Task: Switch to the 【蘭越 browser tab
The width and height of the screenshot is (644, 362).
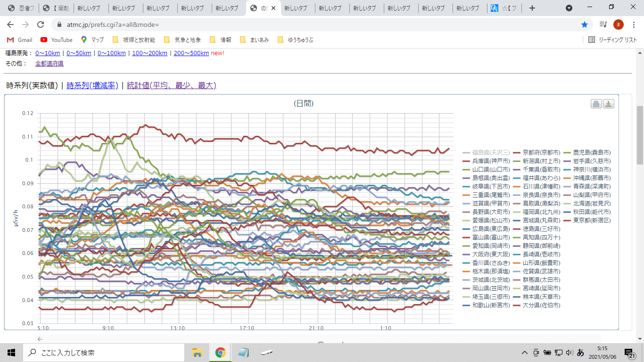Action: (x=56, y=8)
